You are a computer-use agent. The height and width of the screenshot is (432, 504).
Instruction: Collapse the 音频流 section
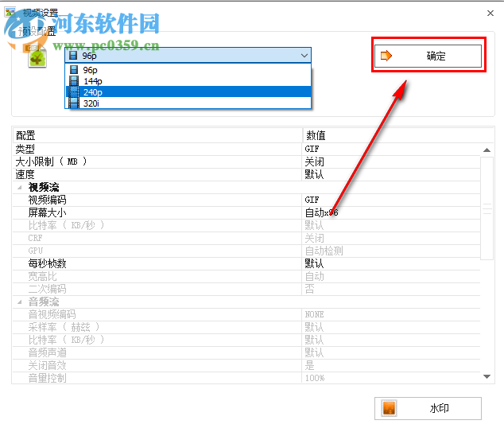point(20,302)
